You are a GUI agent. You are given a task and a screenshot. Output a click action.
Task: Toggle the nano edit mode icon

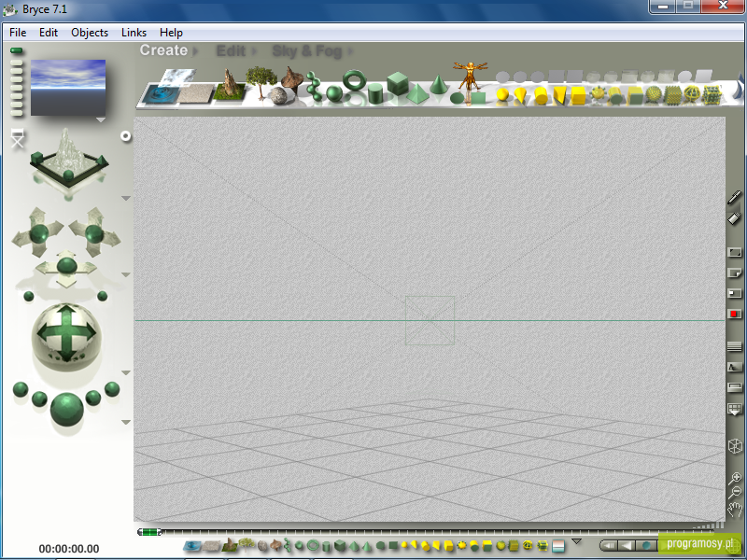[x=734, y=293]
